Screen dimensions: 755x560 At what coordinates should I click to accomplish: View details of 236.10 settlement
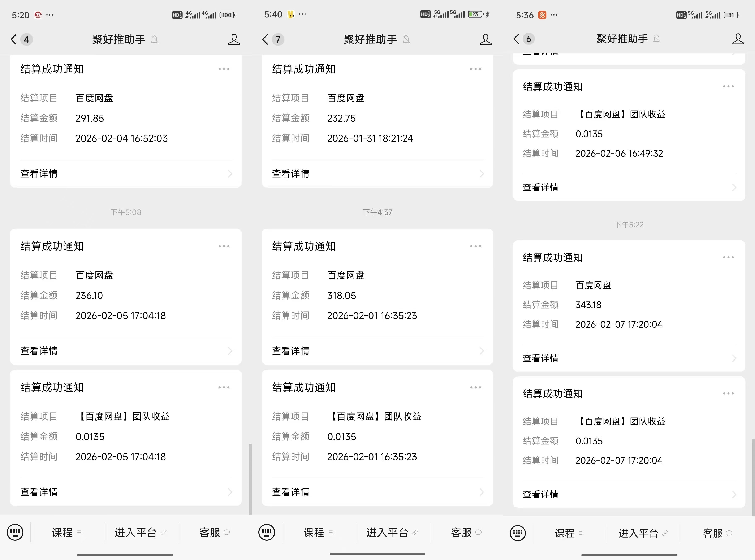[x=126, y=351]
